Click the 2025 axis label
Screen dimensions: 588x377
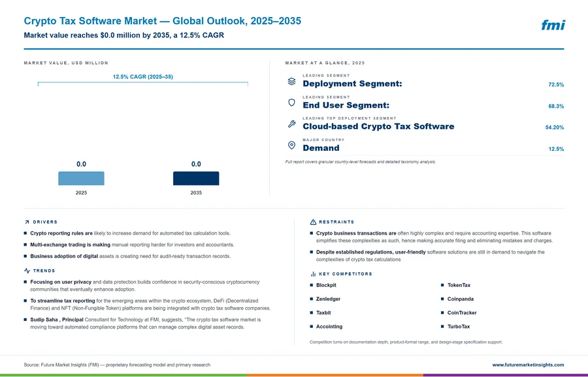click(x=81, y=193)
